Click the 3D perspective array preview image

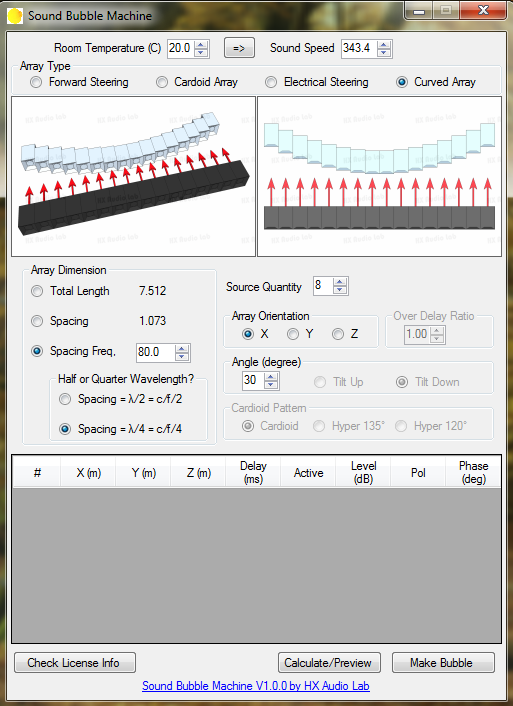click(x=133, y=176)
